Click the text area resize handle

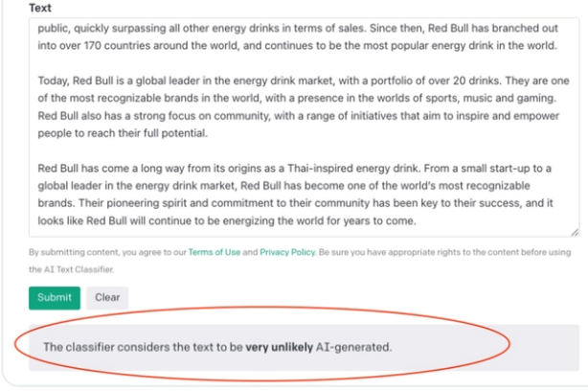tap(575, 233)
